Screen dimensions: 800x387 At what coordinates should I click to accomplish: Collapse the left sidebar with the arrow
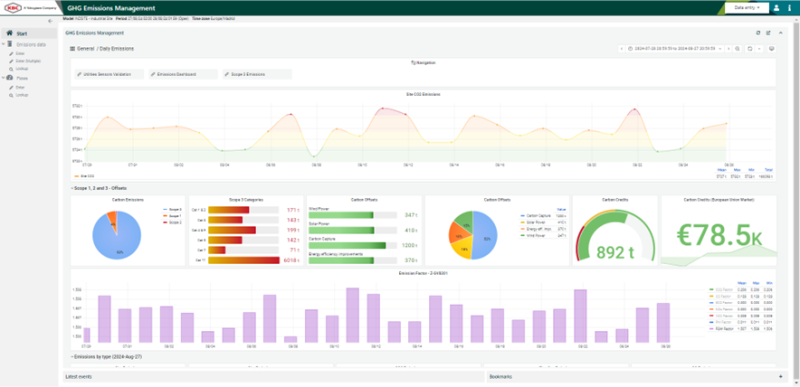tap(50, 21)
